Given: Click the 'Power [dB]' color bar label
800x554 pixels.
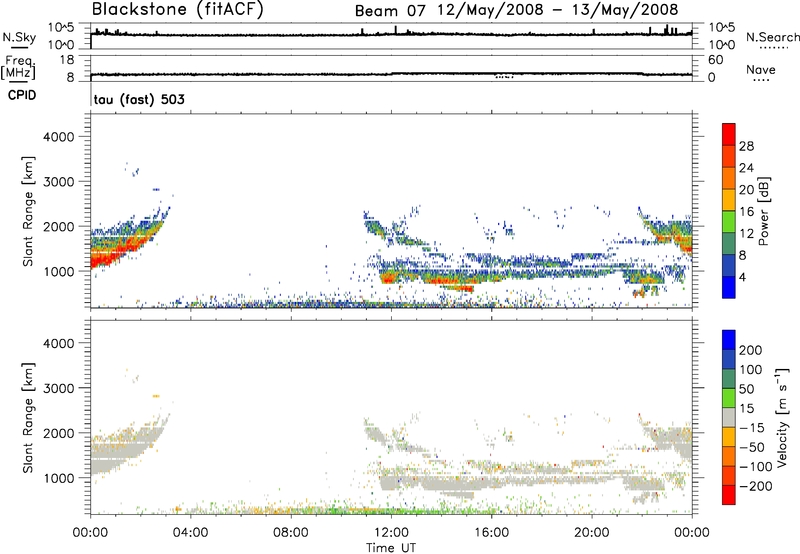Looking at the screenshot, I should pos(763,211).
